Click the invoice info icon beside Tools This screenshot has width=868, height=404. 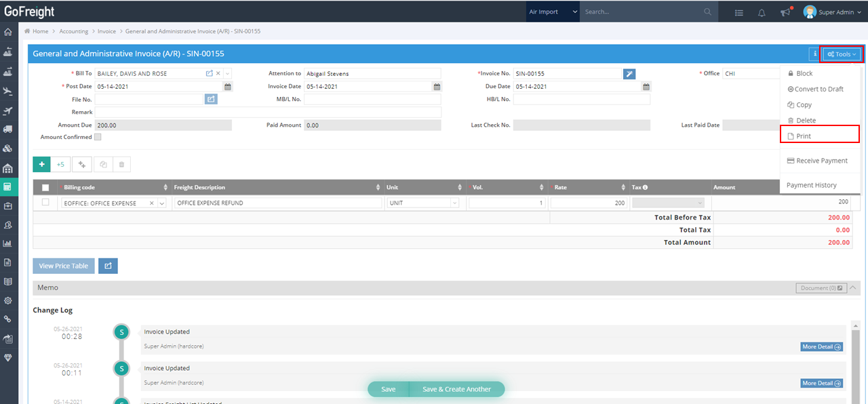814,54
